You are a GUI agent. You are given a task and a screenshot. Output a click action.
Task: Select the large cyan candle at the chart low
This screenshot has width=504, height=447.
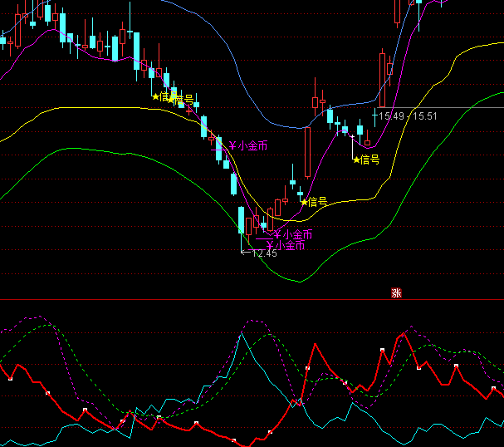[x=242, y=221]
